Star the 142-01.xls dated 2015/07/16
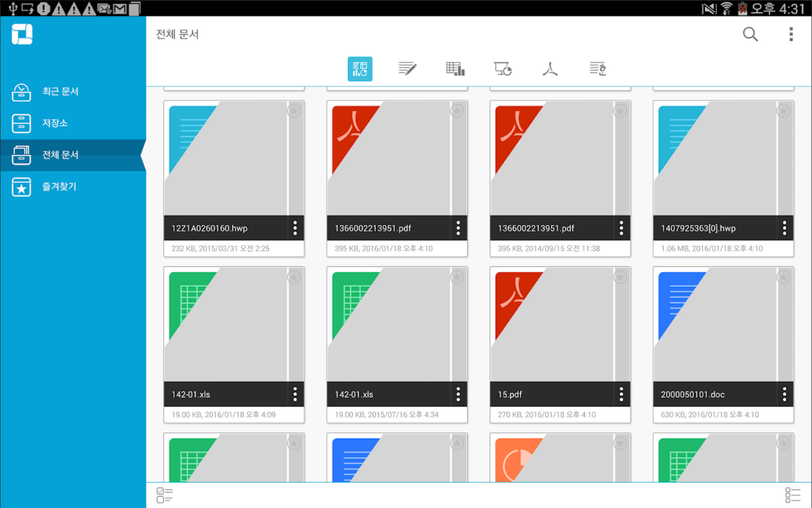The height and width of the screenshot is (508, 812). tap(457, 277)
